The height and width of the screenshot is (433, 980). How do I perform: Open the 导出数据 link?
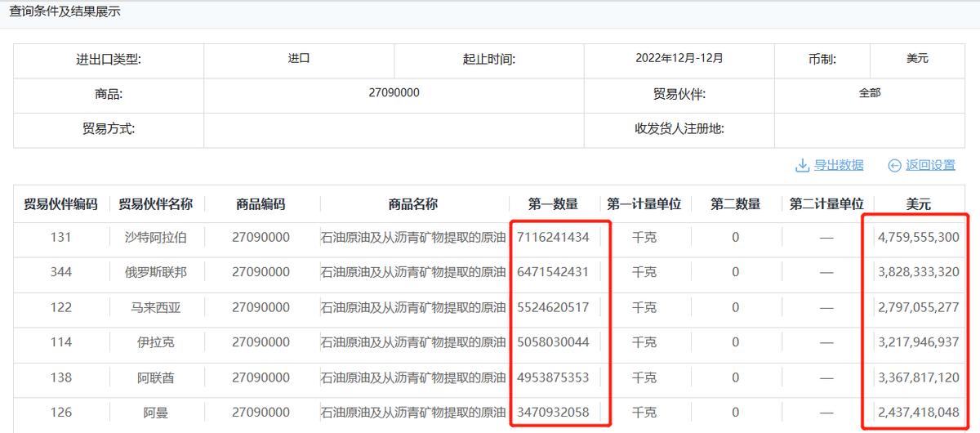pos(839,165)
